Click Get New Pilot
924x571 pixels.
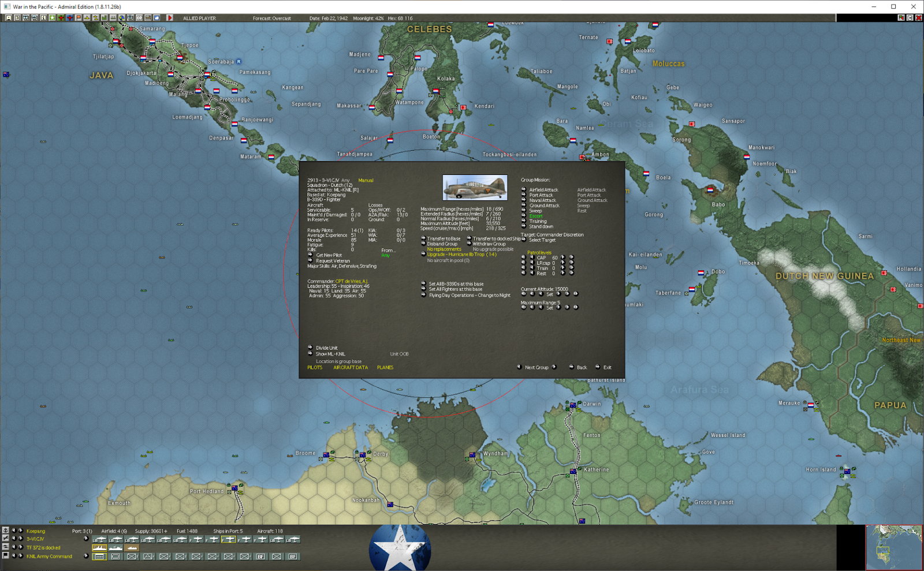coord(329,255)
